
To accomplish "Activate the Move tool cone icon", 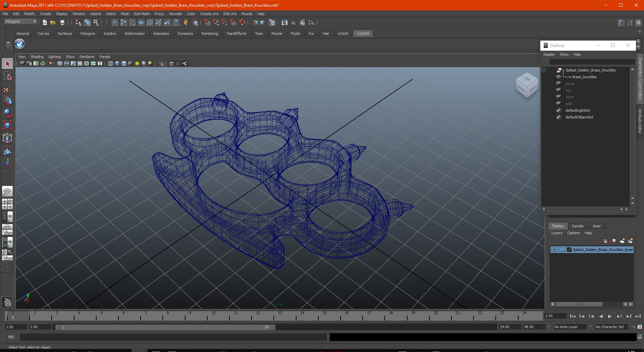I will (7, 101).
